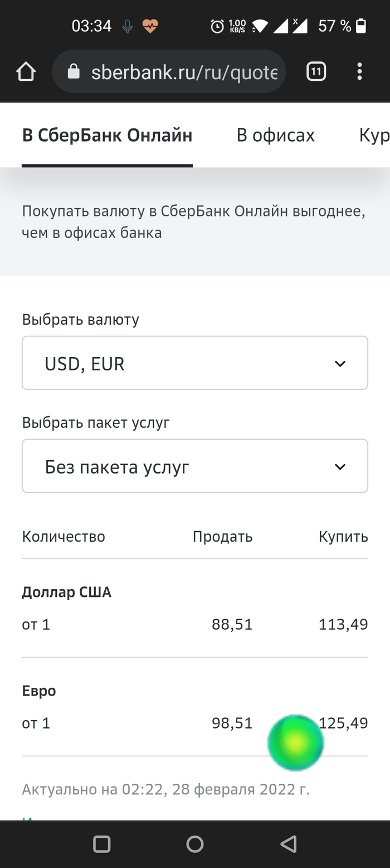The width and height of the screenshot is (390, 868).
Task: Open the browser three-dot menu
Action: click(x=360, y=71)
